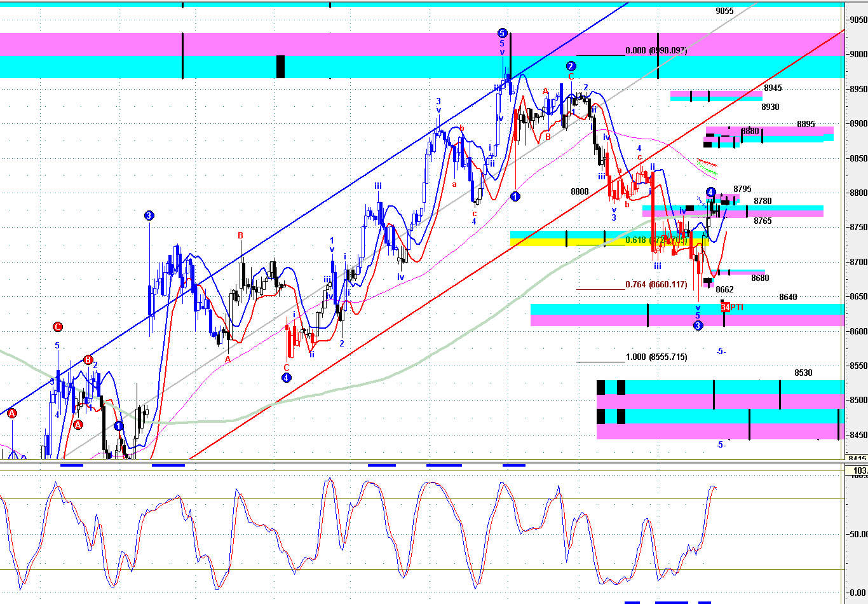Viewport: 868px width, 604px height.
Task: Click the 0.00 oscillator axis value
Action: point(859,593)
